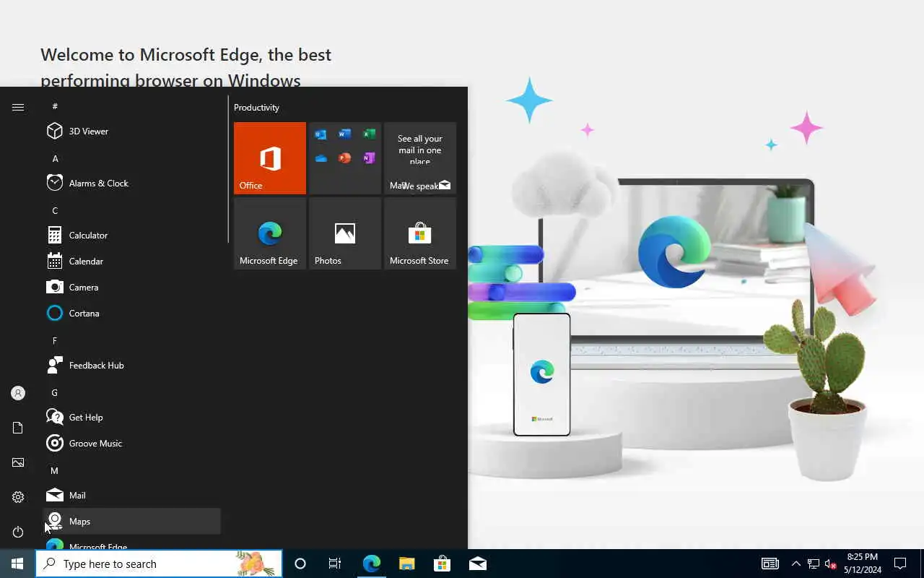924x578 pixels.
Task: Open Cortana circle on the taskbar
Action: (x=300, y=564)
